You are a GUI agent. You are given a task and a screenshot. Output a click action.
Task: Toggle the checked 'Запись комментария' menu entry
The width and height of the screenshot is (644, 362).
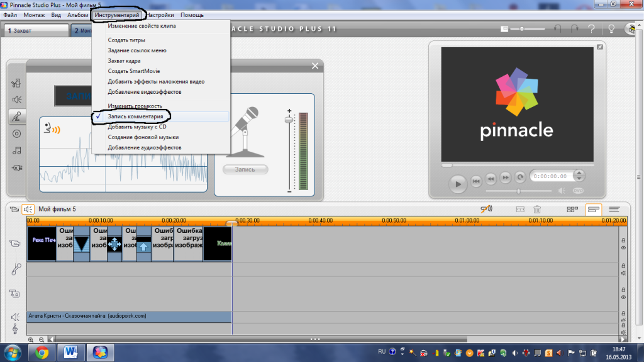pos(161,116)
